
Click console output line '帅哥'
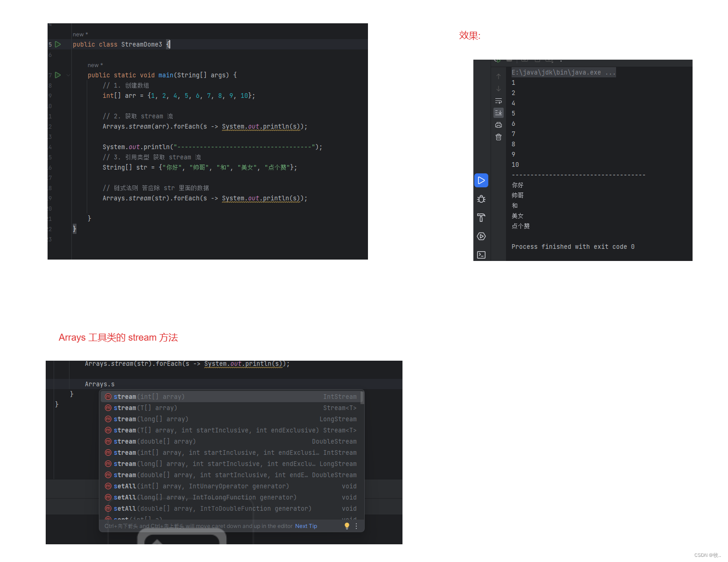click(x=518, y=195)
